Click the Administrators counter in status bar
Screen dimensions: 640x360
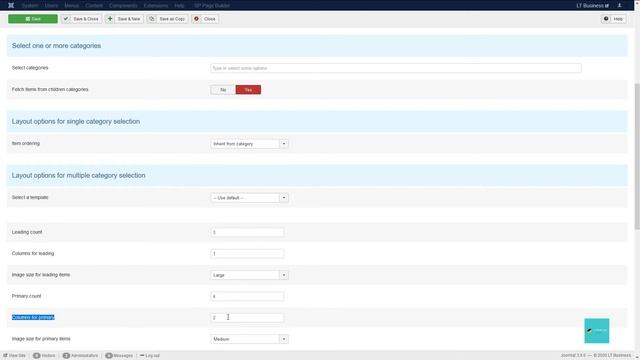point(80,356)
